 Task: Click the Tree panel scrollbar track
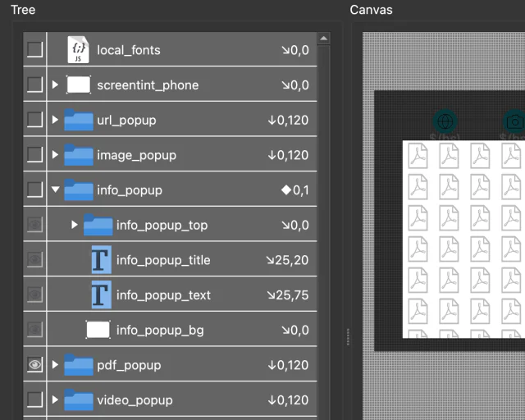(x=323, y=232)
